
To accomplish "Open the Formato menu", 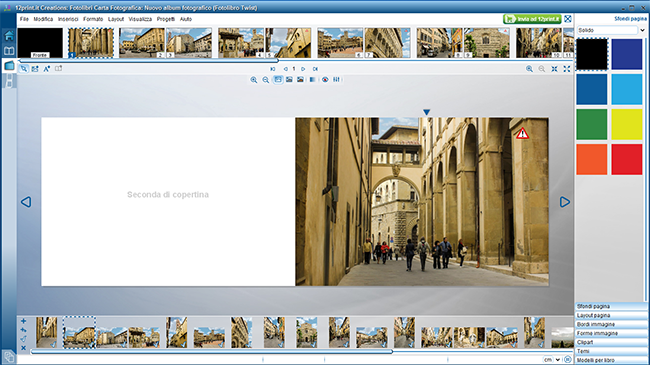I will (93, 19).
